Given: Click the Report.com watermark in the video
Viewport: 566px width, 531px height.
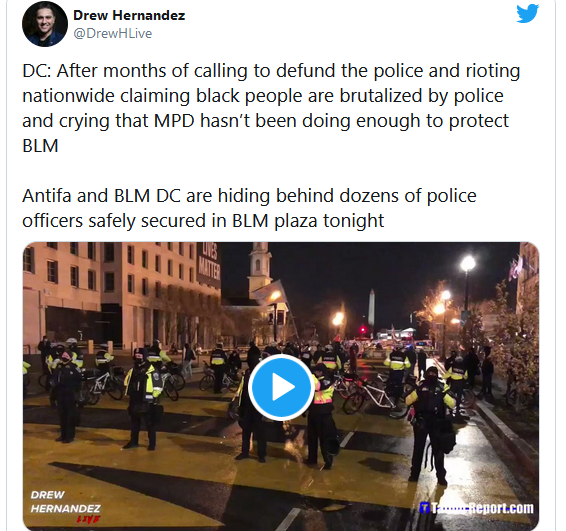Looking at the screenshot, I should (501, 508).
